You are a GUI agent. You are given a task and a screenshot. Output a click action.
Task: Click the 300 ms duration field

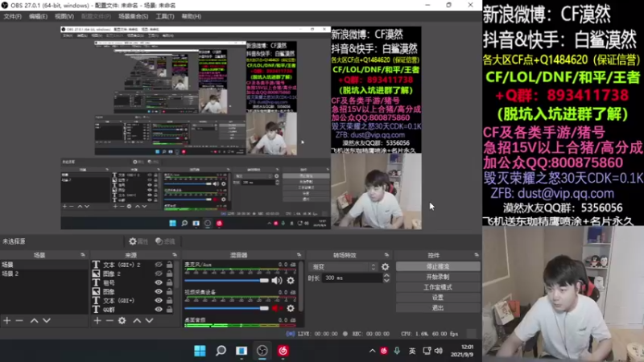pos(352,278)
